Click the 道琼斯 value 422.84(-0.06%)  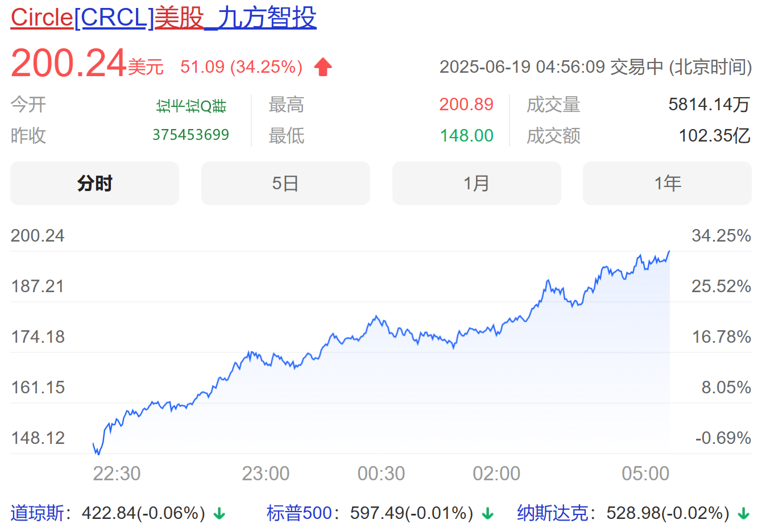[143, 513]
